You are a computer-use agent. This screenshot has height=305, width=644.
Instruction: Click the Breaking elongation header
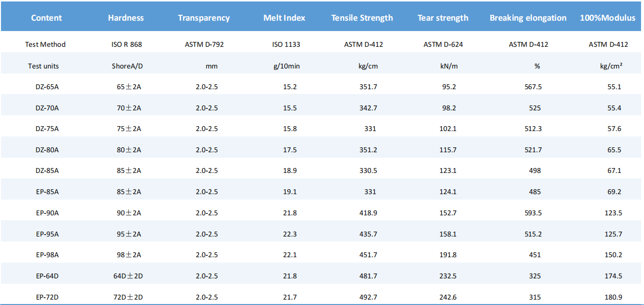point(528,18)
